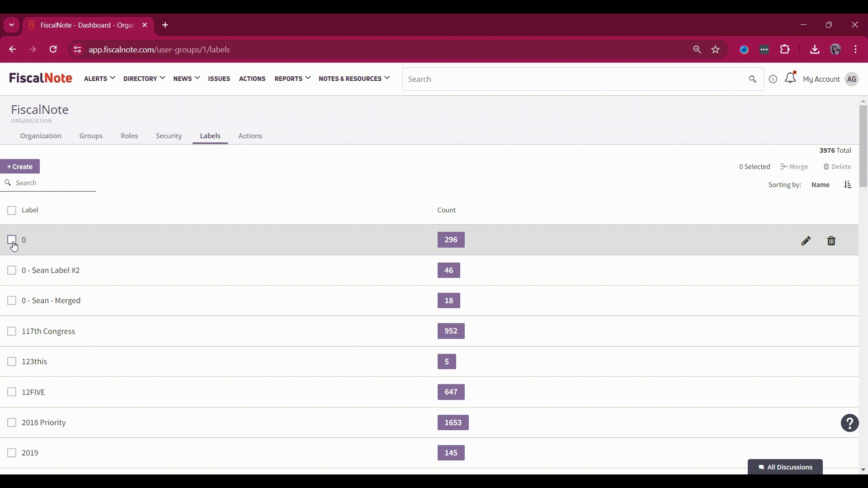
Task: Bookmark this page with the star icon
Action: [x=715, y=50]
